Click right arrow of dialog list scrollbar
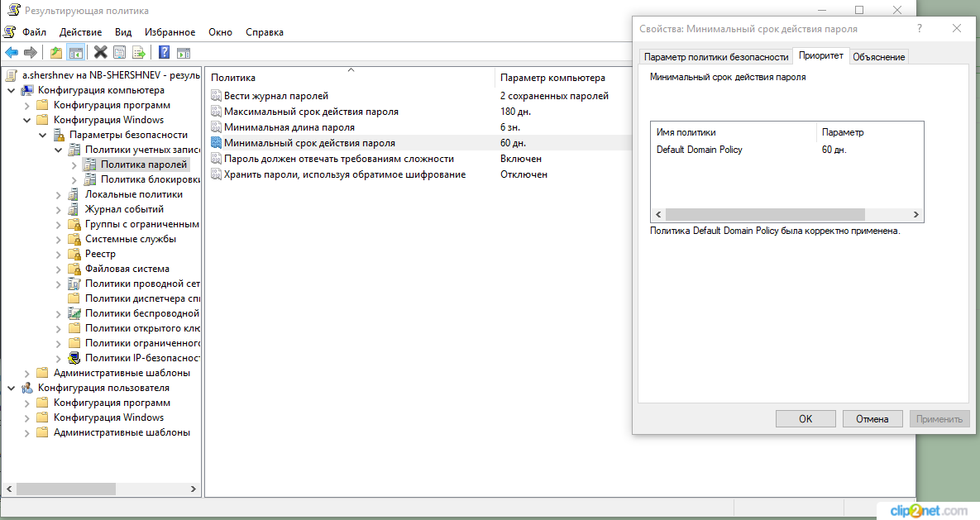Image resolution: width=980 pixels, height=520 pixels. (x=915, y=214)
